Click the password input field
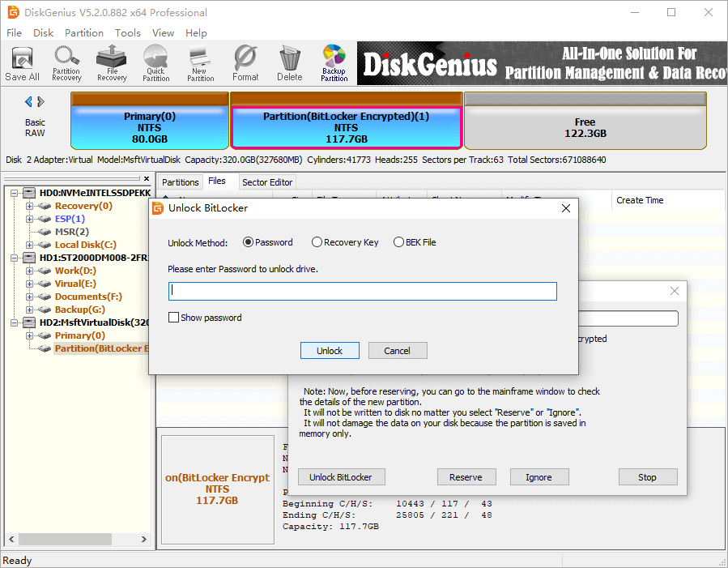The width and height of the screenshot is (728, 568). point(362,291)
